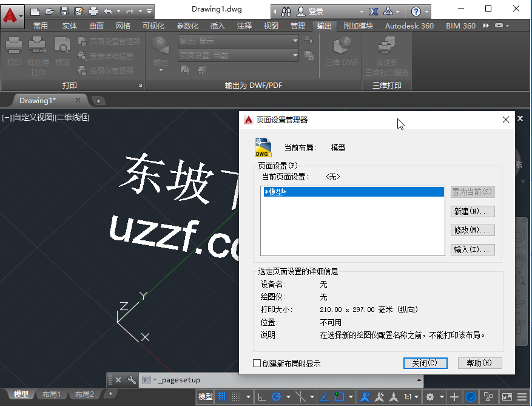Expand the command line history arrow
This screenshot has height=406, width=532.
tap(419, 380)
